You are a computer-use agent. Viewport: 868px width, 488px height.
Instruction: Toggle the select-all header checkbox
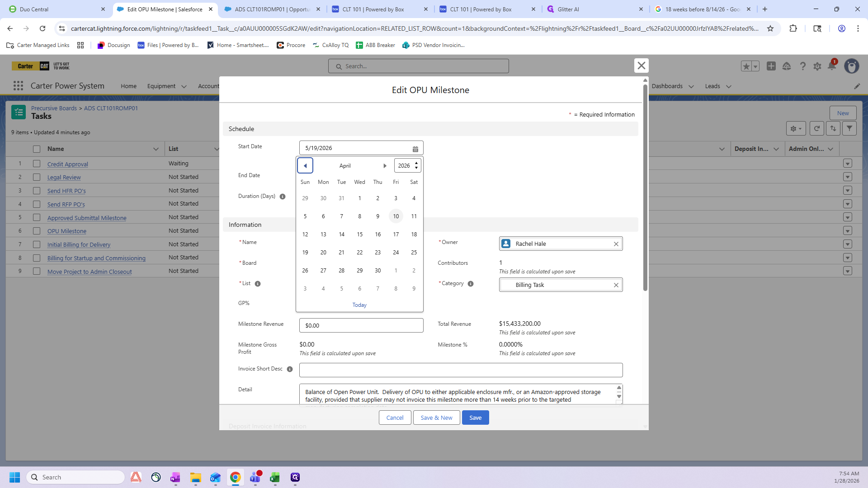click(x=37, y=149)
